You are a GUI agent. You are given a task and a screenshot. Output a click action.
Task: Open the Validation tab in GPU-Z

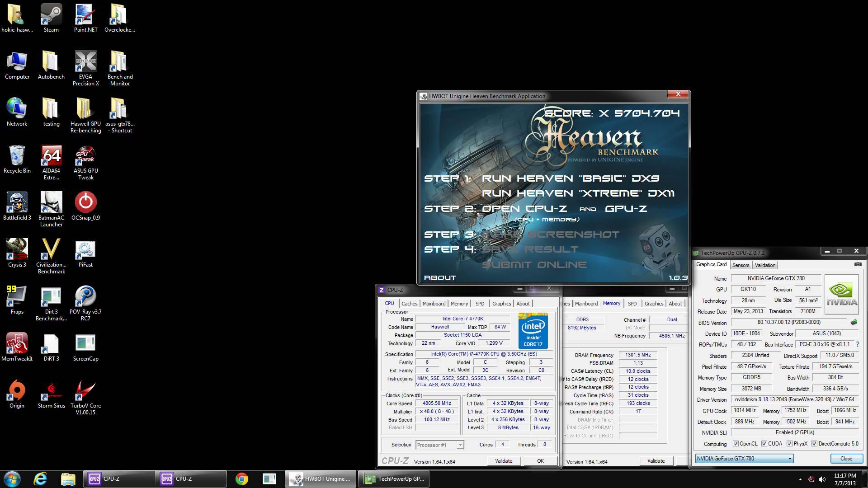pyautogui.click(x=765, y=265)
